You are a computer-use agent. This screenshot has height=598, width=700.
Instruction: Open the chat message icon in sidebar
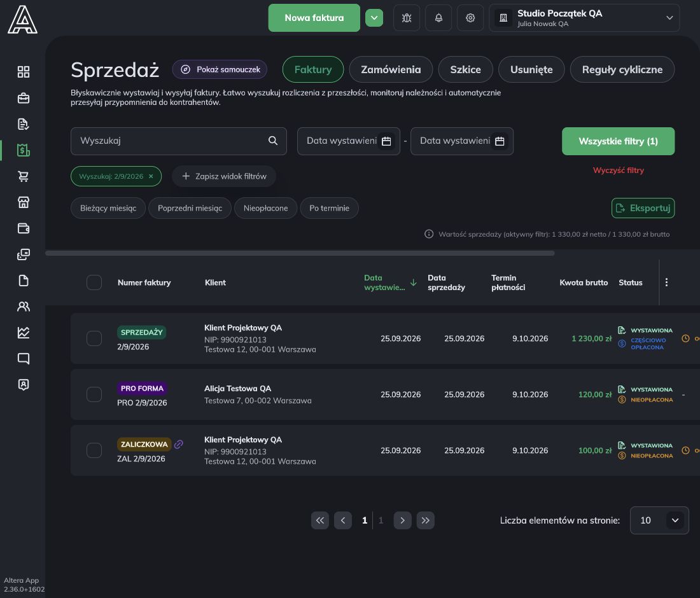click(23, 358)
